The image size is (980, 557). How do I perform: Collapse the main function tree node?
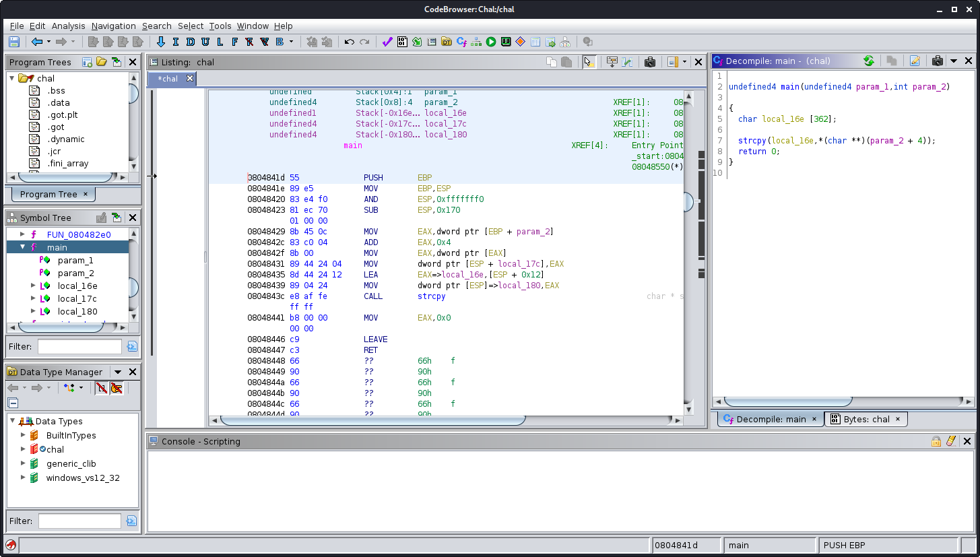click(x=22, y=247)
